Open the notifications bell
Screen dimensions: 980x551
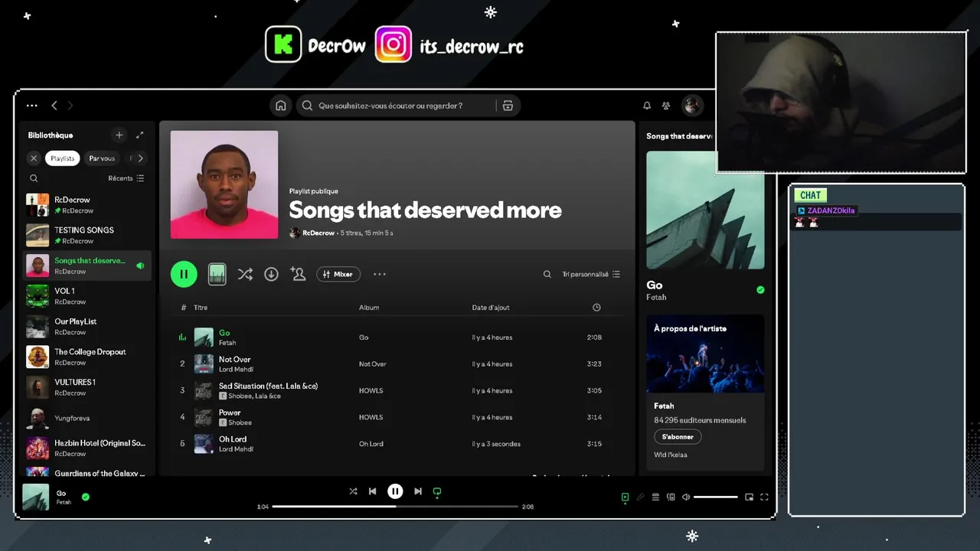pos(647,106)
